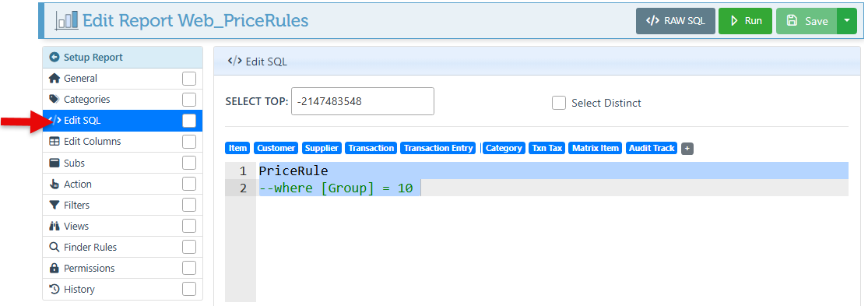This screenshot has width=868, height=306.
Task: Toggle the Filters checkbox
Action: [x=189, y=205]
